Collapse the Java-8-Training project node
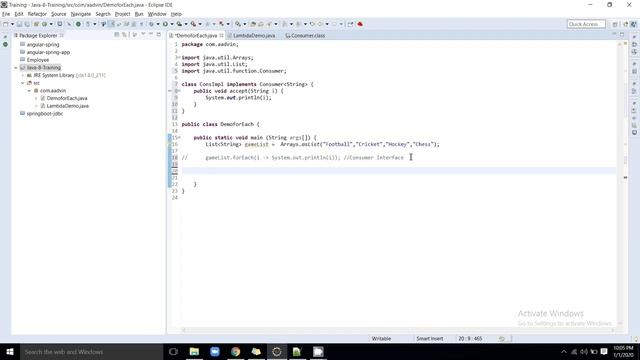This screenshot has width=640, height=360. [16, 68]
